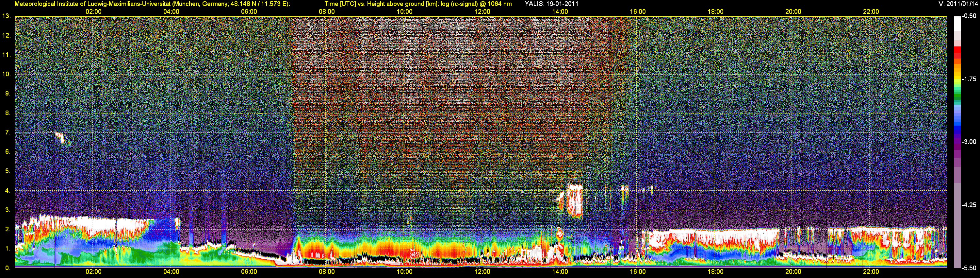Viewport: 980px width, 278px height.
Task: Pick the 2. km height axis label
Action: (8, 229)
